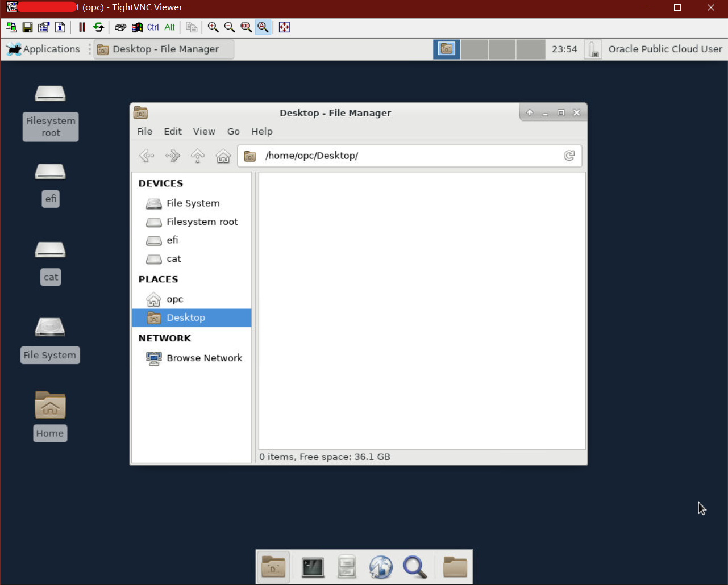This screenshot has height=585, width=728.
Task: Switch to the third workspace
Action: tap(502, 49)
